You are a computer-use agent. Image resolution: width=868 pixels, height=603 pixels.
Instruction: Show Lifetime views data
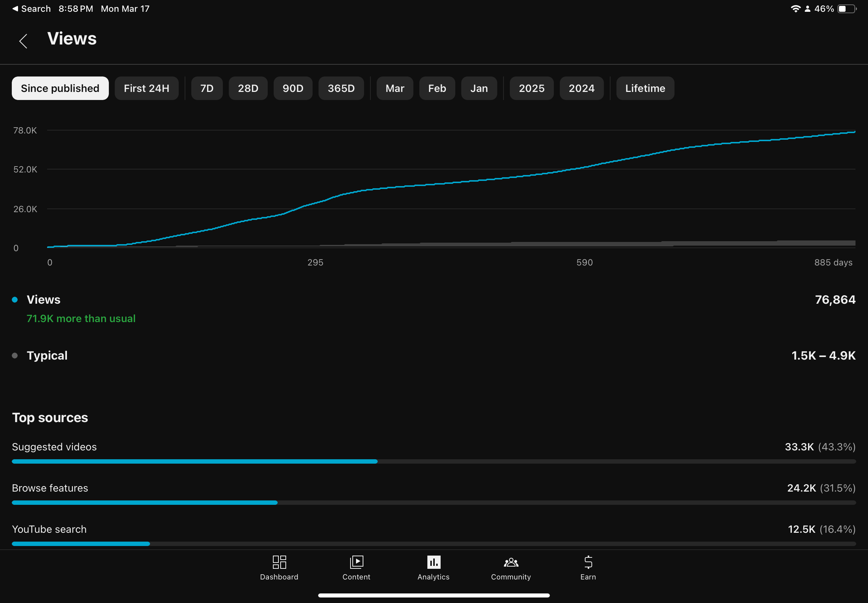(645, 88)
